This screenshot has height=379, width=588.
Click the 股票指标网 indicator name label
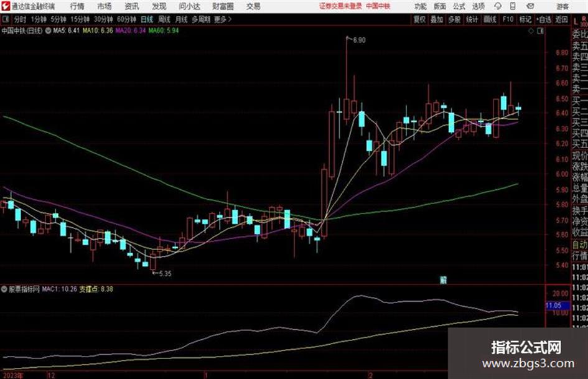point(24,289)
